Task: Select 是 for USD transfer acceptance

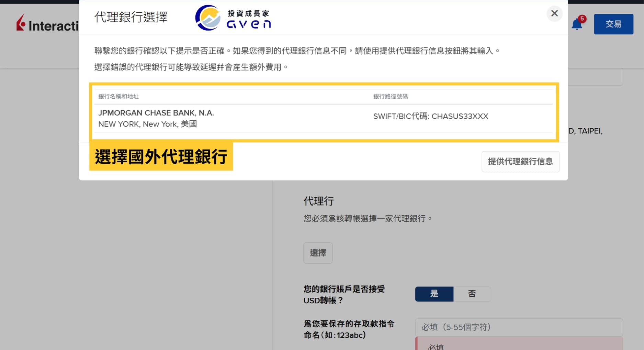Action: click(x=434, y=294)
